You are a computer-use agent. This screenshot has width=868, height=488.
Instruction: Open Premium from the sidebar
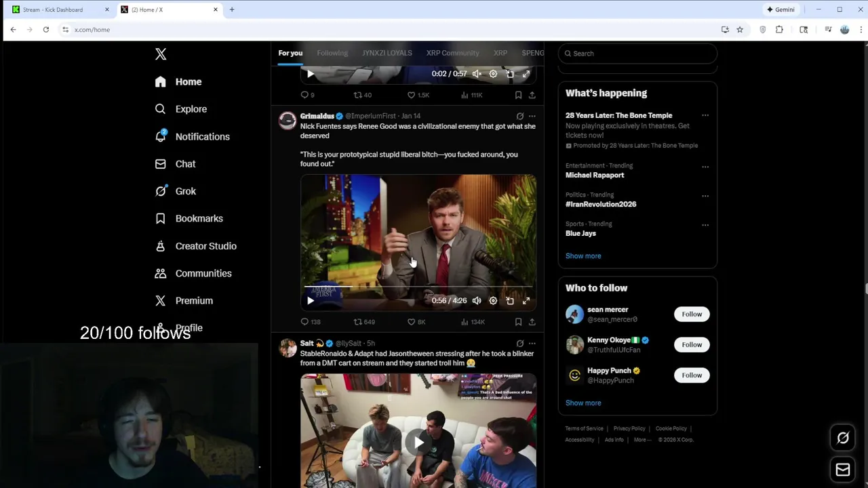(184, 300)
